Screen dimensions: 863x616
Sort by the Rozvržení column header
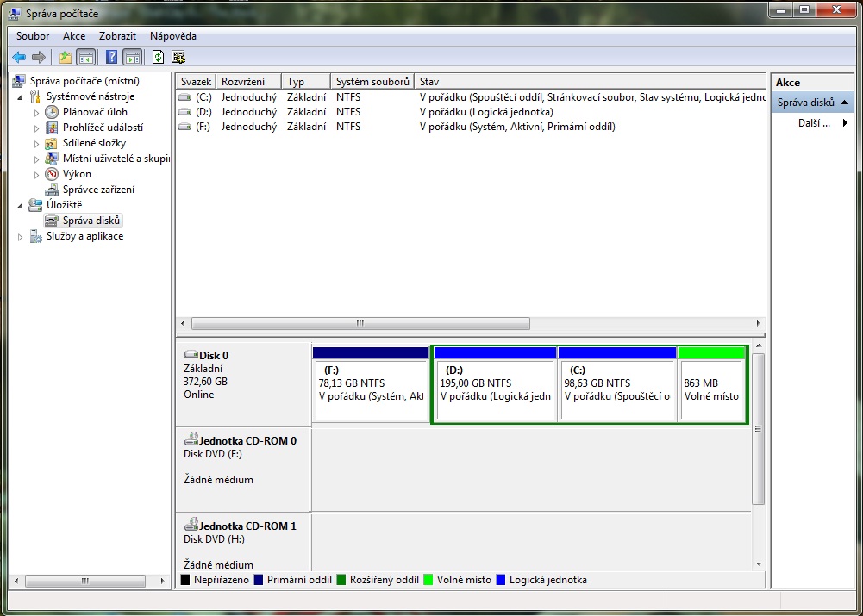(x=249, y=81)
